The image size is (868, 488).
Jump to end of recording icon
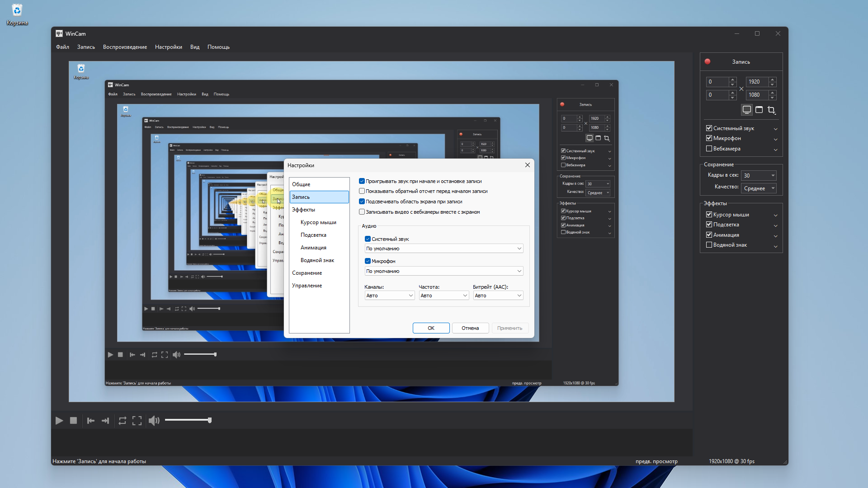[105, 421]
